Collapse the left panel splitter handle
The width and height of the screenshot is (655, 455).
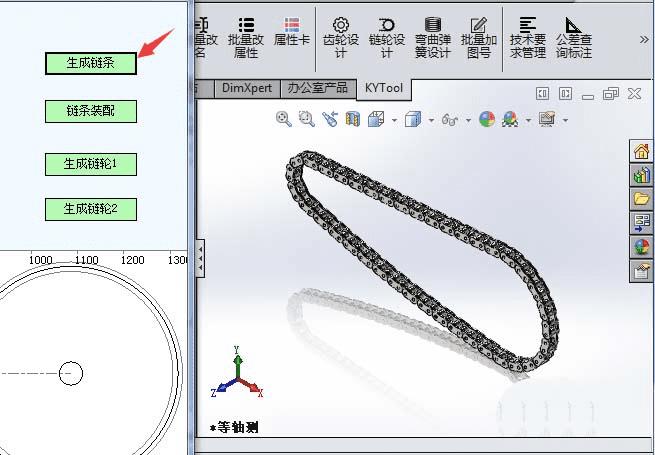200,259
